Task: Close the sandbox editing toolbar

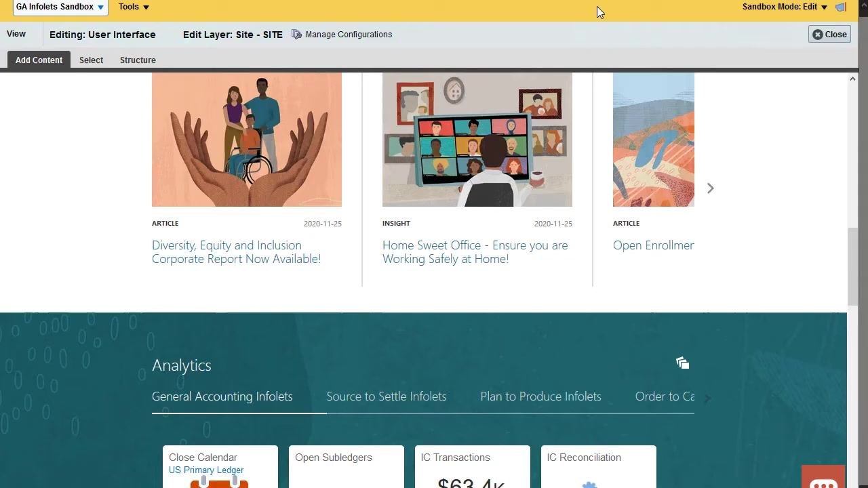Action: point(829,35)
